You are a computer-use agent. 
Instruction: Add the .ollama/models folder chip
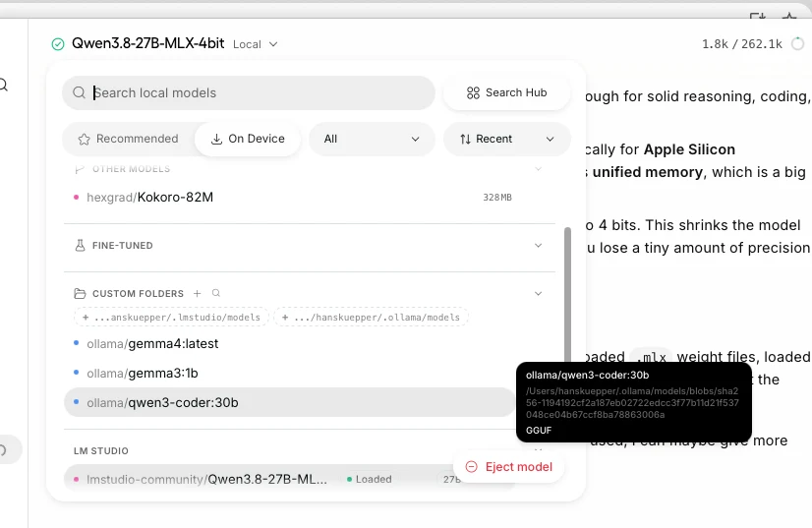point(372,318)
